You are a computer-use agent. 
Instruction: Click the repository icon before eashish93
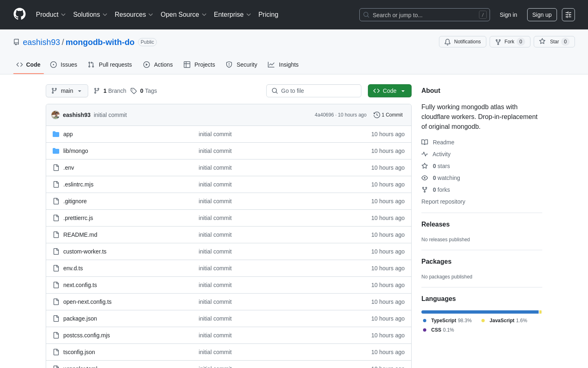pyautogui.click(x=16, y=42)
